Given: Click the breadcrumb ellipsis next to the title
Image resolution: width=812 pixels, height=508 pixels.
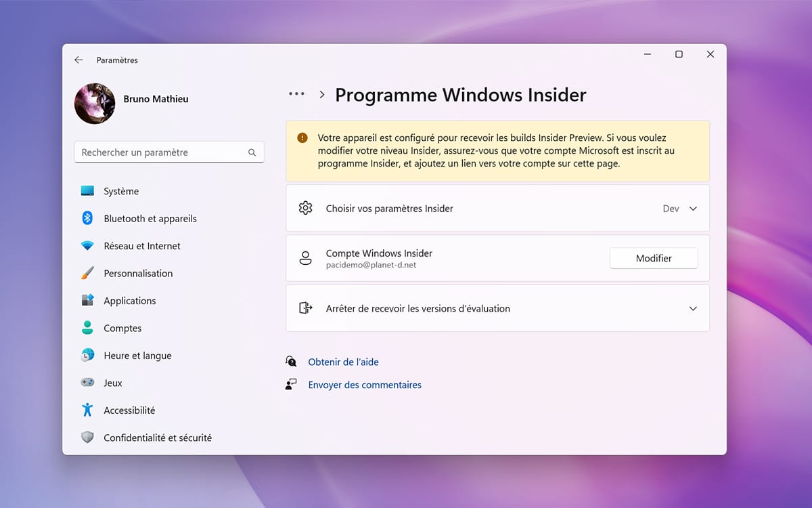Looking at the screenshot, I should point(296,94).
